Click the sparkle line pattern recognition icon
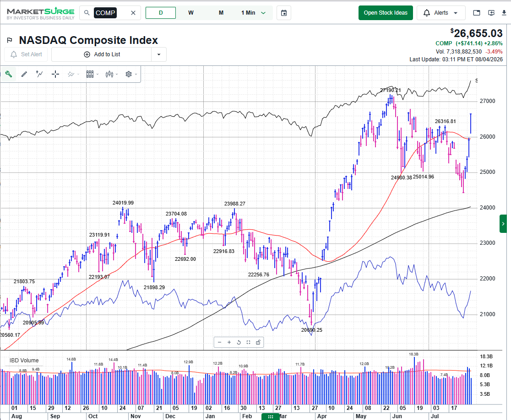511x420 pixels. (x=71, y=74)
